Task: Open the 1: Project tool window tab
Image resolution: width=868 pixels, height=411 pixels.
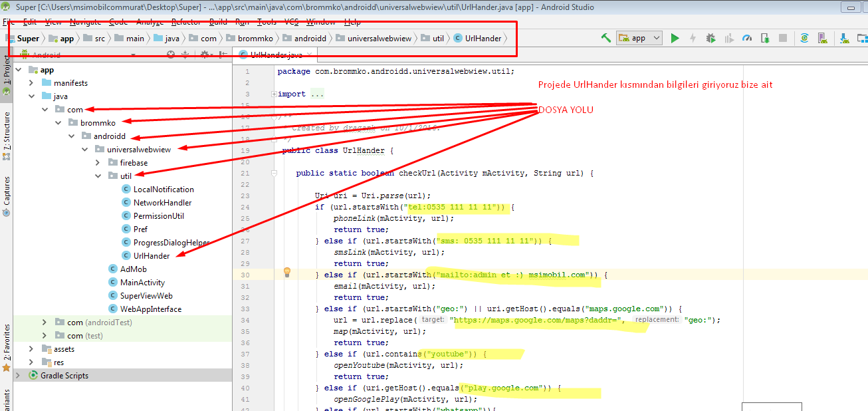Action: point(7,73)
